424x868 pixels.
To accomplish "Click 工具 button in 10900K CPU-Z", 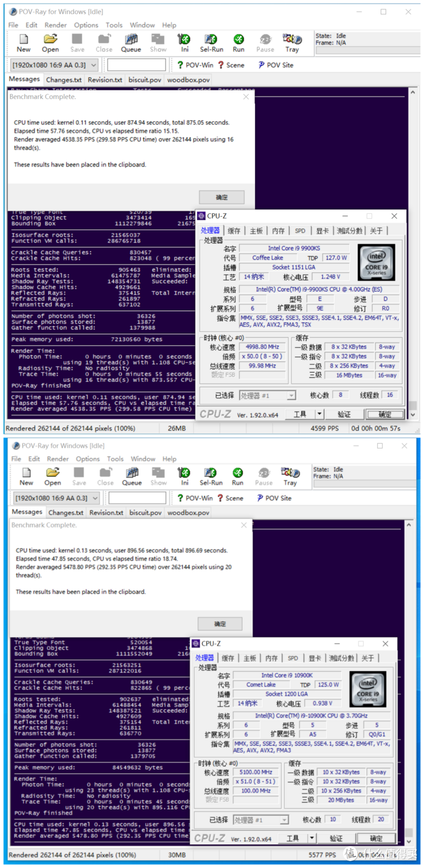I will [292, 839].
